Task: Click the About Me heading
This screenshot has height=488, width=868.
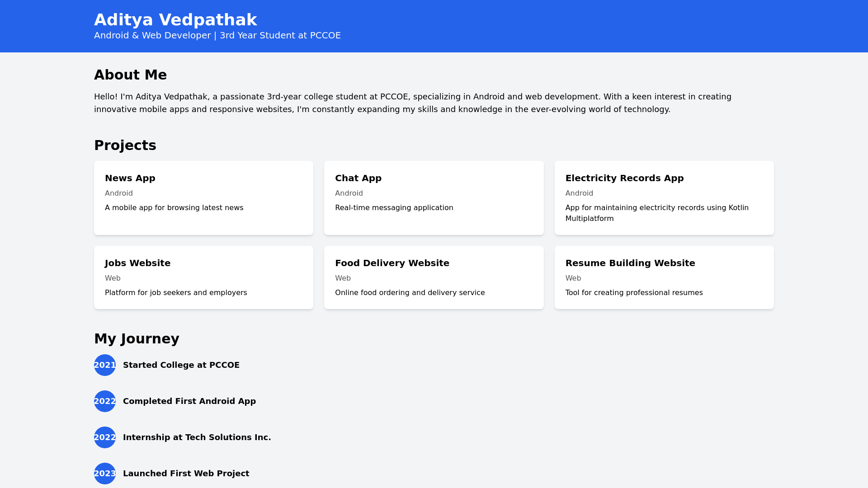Action: [130, 75]
